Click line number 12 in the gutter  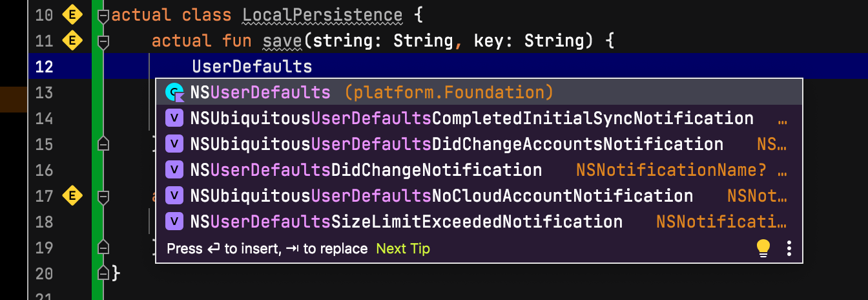click(x=45, y=67)
